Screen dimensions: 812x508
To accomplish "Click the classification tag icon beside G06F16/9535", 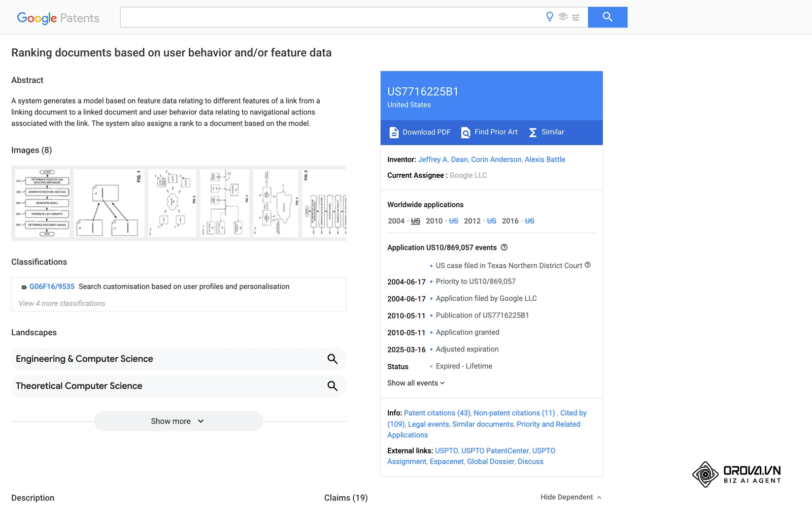I will point(24,287).
